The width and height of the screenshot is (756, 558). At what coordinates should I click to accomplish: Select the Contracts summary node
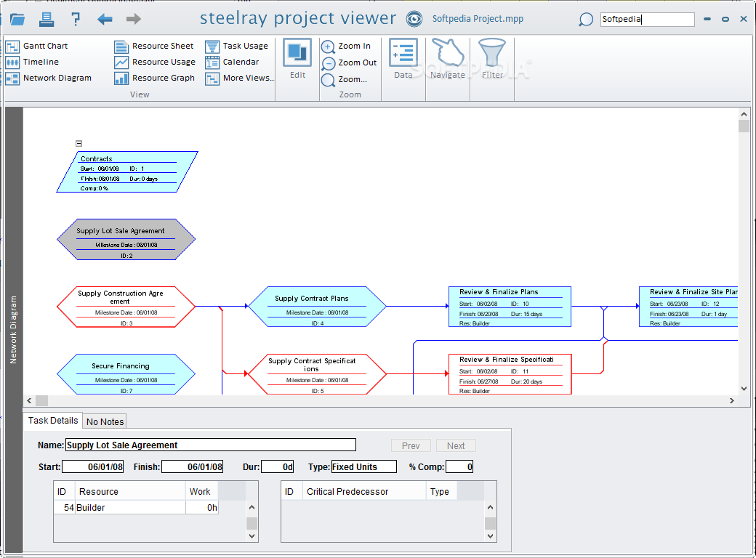point(127,172)
